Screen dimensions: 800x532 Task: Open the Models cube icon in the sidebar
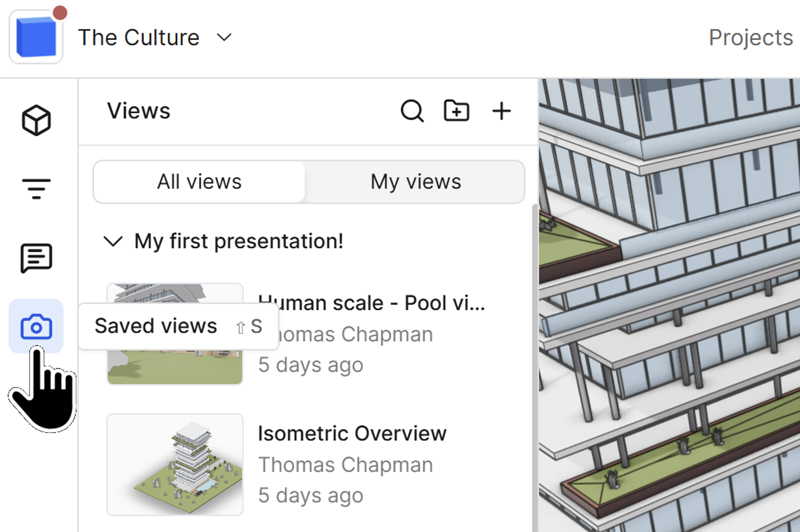tap(36, 120)
